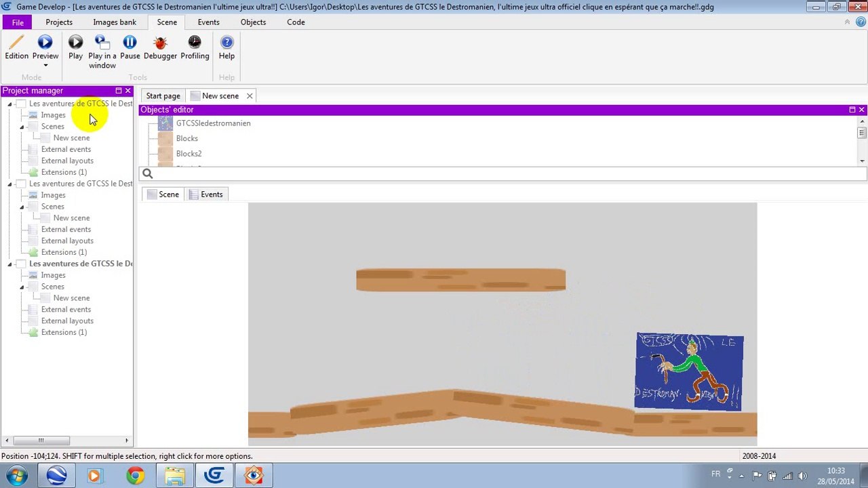868x488 pixels.
Task: Select External events under the middle project
Action: click(66, 229)
